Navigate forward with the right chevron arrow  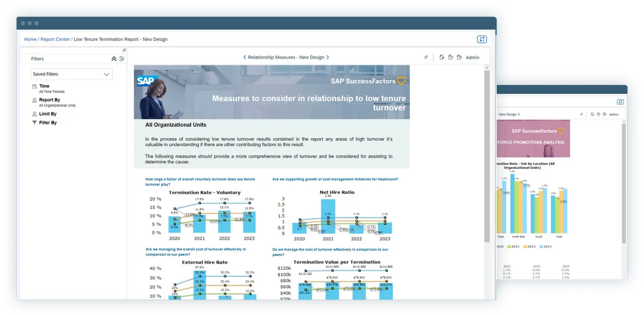pyautogui.click(x=328, y=57)
